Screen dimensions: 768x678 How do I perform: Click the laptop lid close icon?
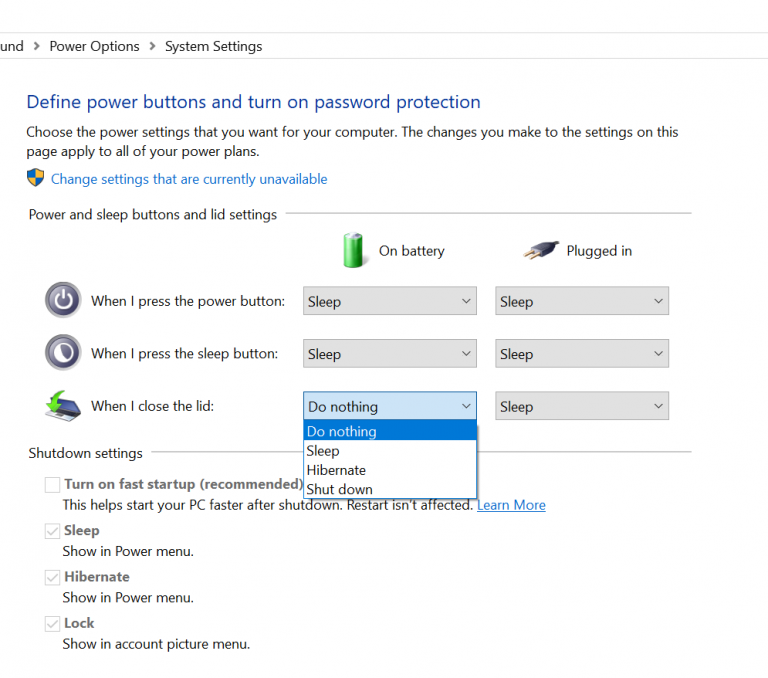pyautogui.click(x=62, y=405)
